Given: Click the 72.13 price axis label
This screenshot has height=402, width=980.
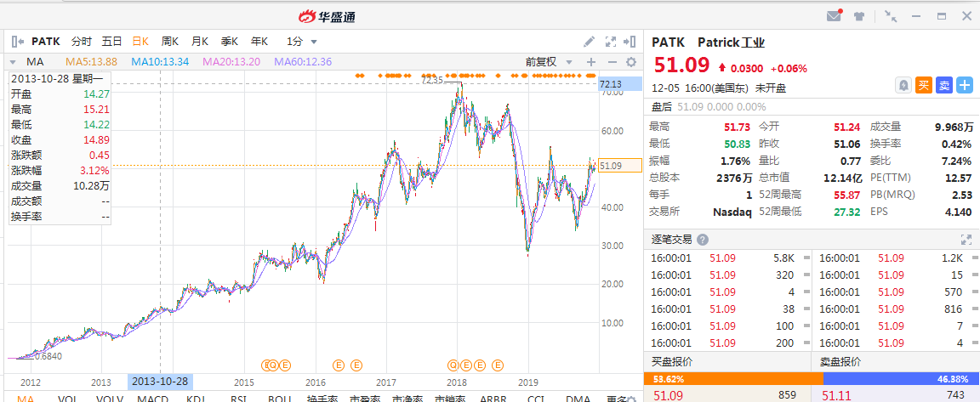Looking at the screenshot, I should (621, 83).
